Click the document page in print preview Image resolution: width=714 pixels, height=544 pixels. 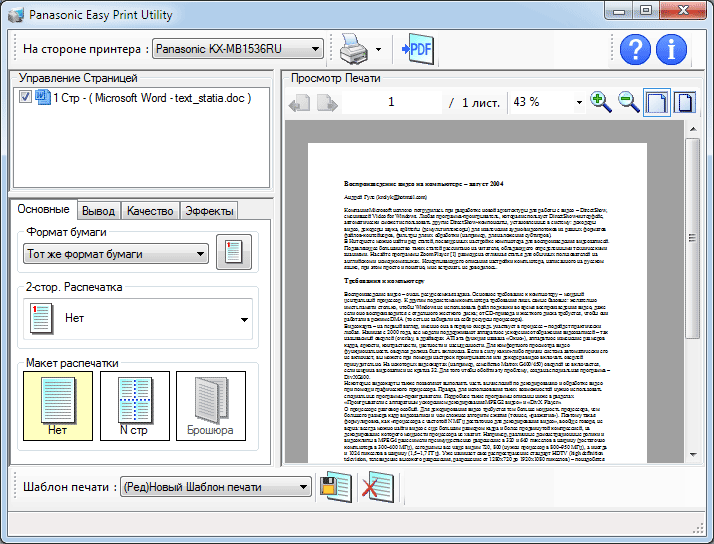[x=477, y=303]
